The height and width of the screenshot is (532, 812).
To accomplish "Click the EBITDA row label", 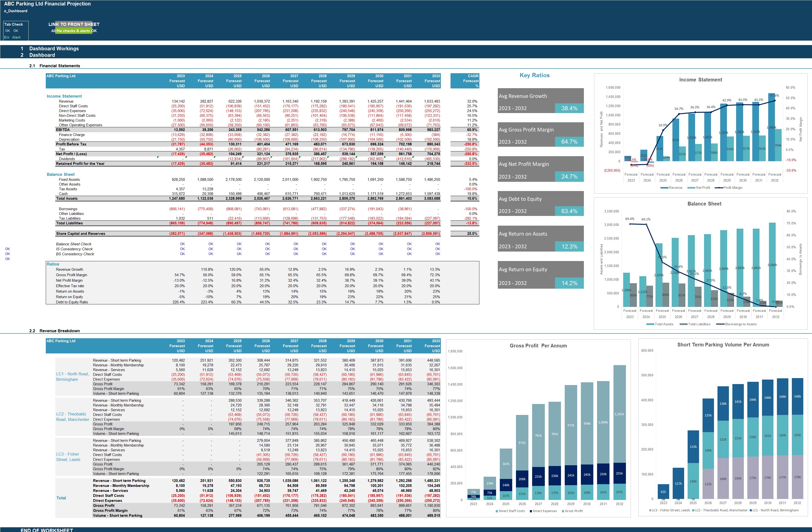I will point(63,130).
